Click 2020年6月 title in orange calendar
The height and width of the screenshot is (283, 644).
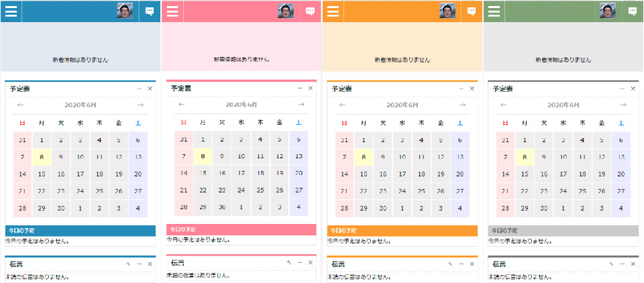point(402,105)
